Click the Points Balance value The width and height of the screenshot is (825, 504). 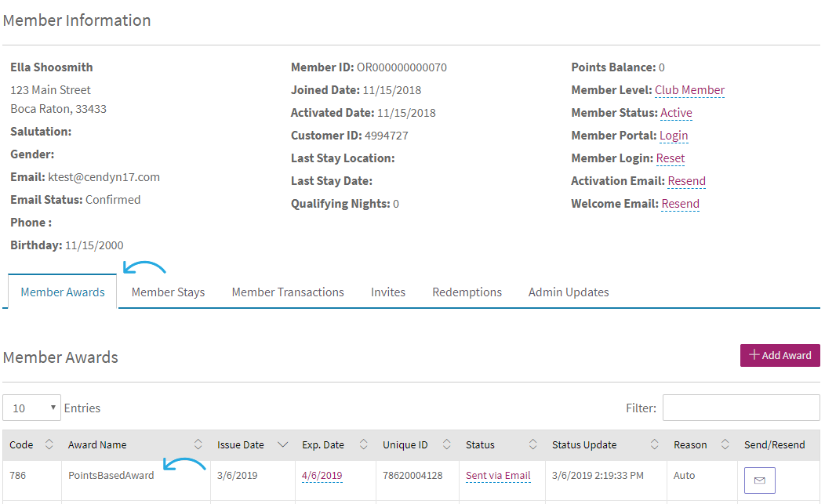click(x=661, y=67)
